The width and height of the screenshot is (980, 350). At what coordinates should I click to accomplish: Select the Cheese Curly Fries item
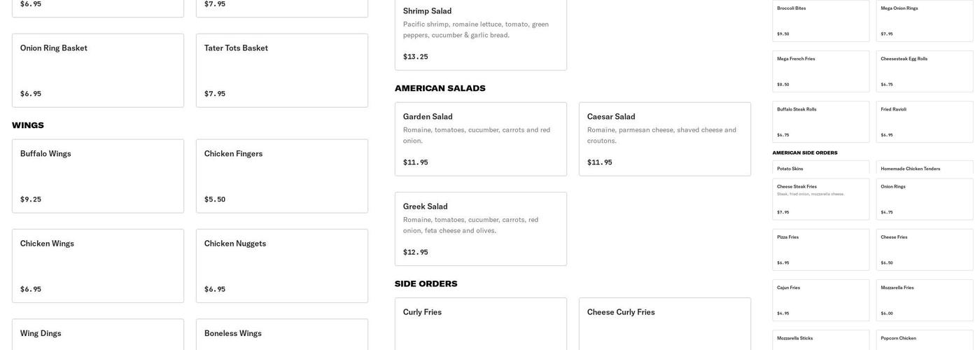pyautogui.click(x=664, y=323)
